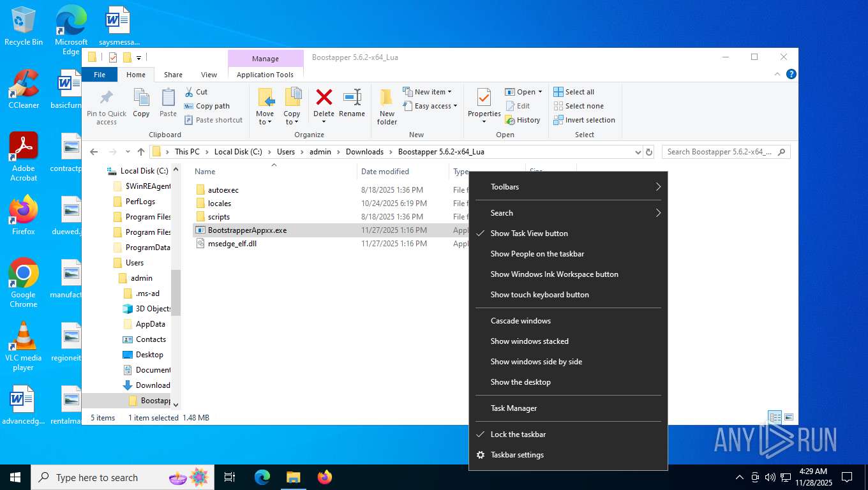868x490 pixels.
Task: Open recent locations dropdown arrow
Action: pyautogui.click(x=128, y=152)
